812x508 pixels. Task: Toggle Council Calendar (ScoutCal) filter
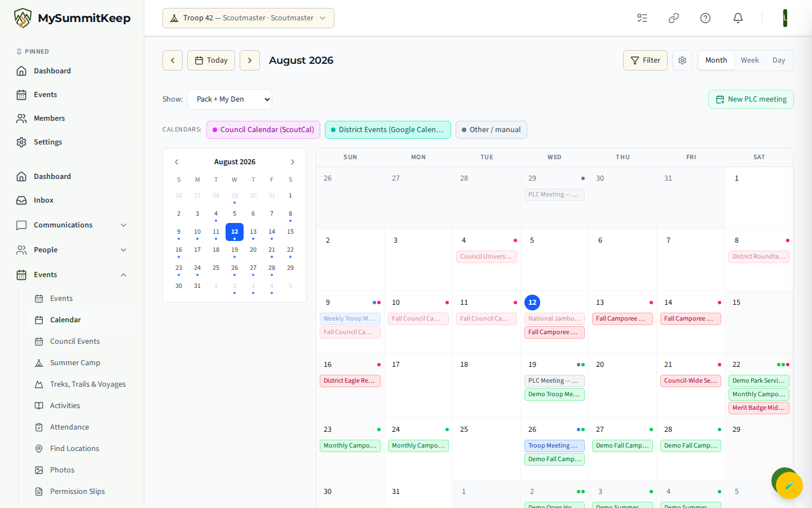point(263,130)
